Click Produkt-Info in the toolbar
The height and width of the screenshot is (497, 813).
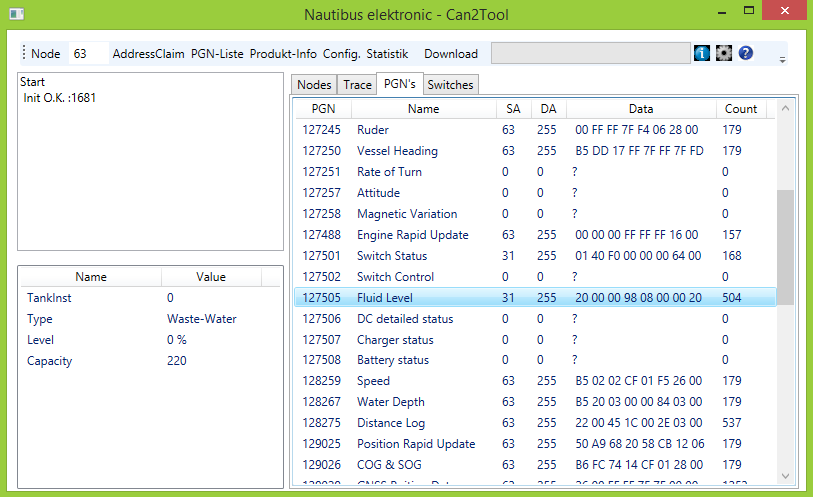point(283,53)
